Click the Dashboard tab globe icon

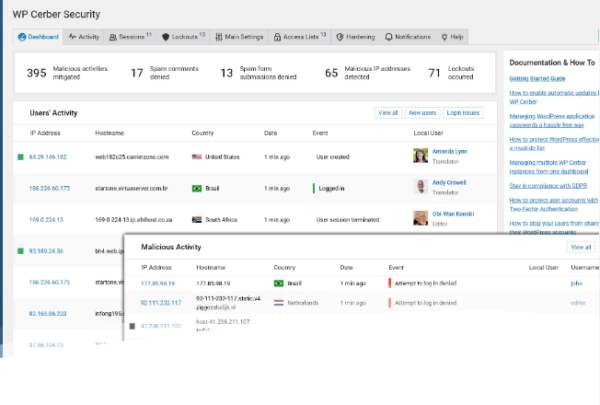tap(22, 37)
